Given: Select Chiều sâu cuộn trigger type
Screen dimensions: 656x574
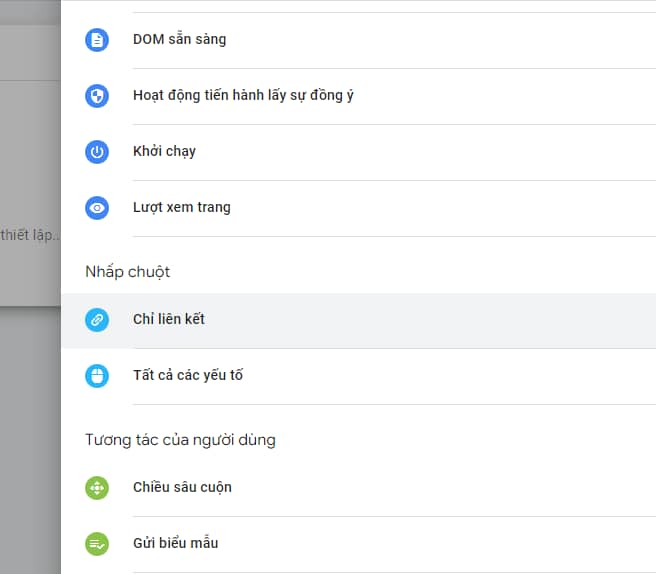Looking at the screenshot, I should click(x=359, y=489).
